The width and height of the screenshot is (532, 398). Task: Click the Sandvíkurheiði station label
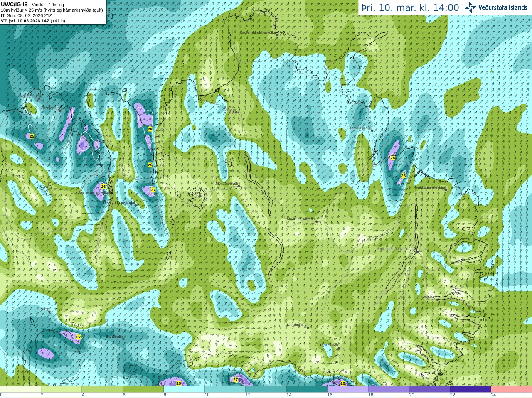pyautogui.click(x=359, y=128)
